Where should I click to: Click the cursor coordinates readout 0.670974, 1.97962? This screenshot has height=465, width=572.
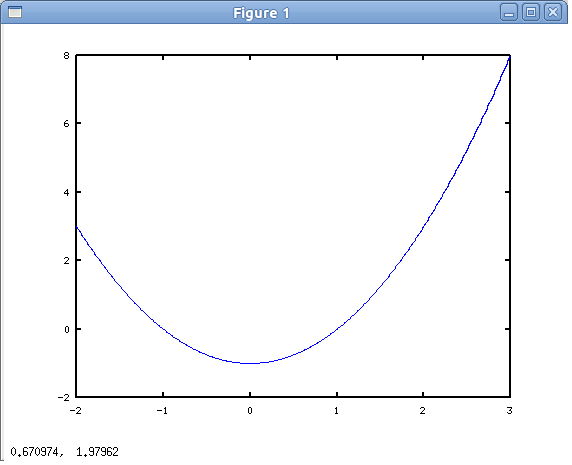(x=65, y=452)
